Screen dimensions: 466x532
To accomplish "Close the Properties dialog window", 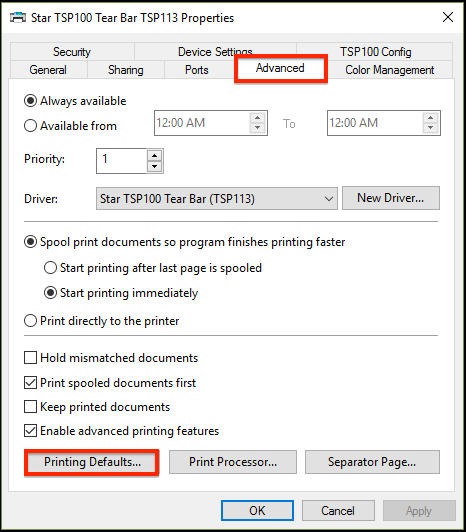I will 448,17.
